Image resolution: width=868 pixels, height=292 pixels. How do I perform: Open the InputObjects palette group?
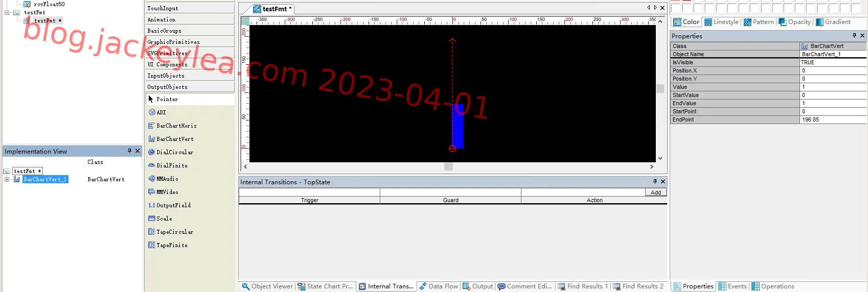[x=190, y=76]
